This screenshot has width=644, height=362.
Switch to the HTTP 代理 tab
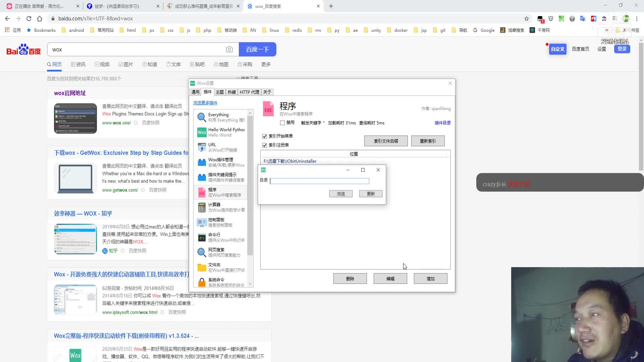[250, 92]
